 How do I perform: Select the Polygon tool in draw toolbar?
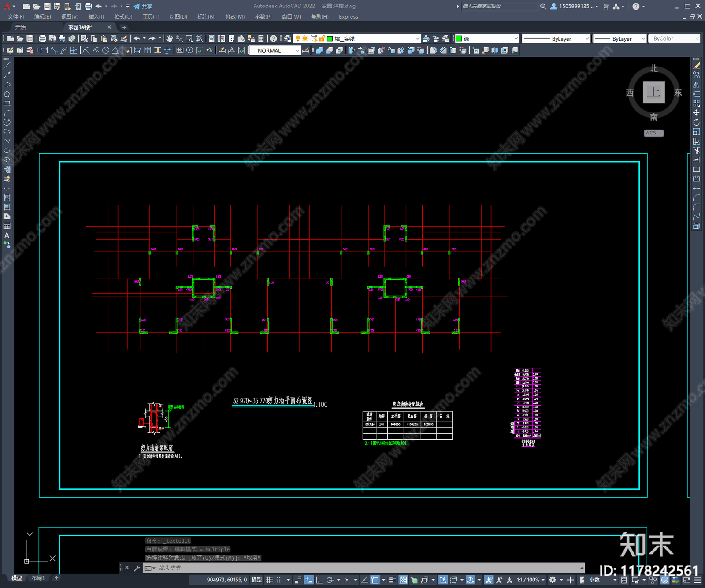click(7, 94)
